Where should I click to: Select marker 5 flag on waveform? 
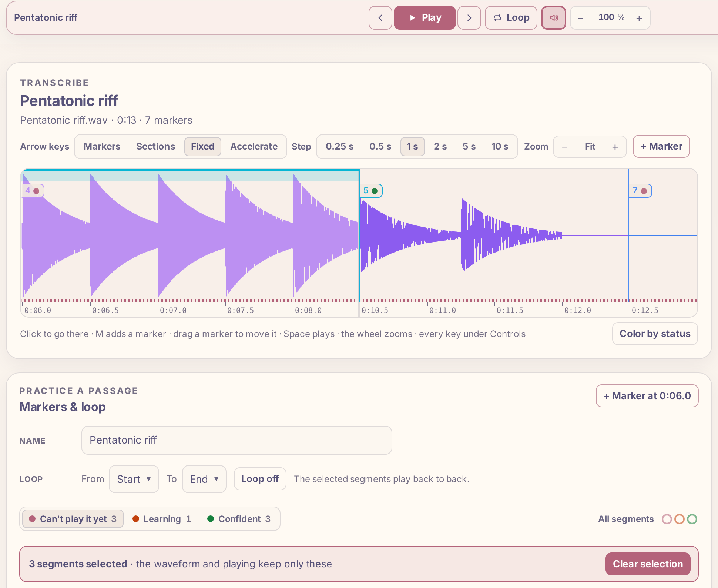(371, 191)
